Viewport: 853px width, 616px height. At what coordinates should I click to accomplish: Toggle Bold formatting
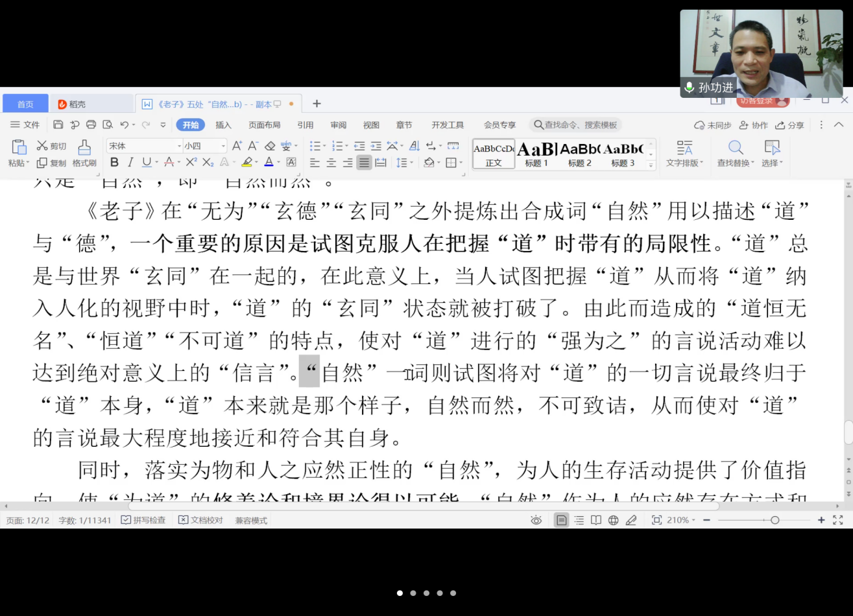pyautogui.click(x=114, y=162)
